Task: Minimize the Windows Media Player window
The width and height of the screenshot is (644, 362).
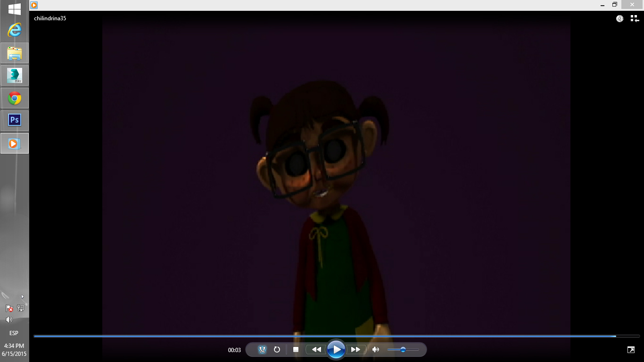Action: pyautogui.click(x=603, y=5)
